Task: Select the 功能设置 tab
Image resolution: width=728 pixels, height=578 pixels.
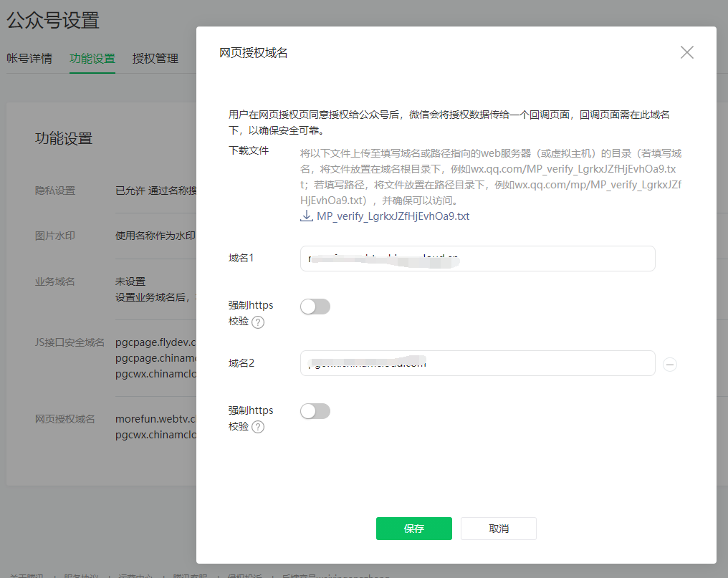Action: (92, 59)
